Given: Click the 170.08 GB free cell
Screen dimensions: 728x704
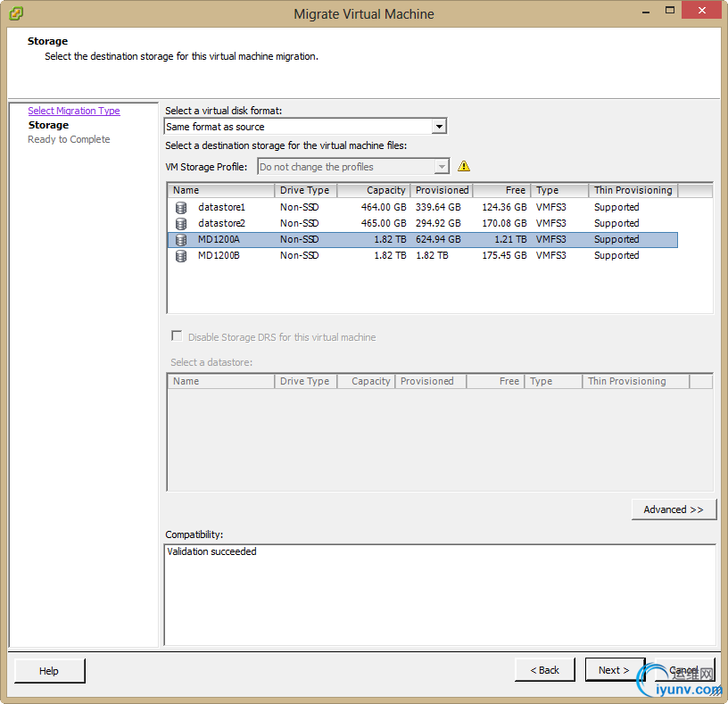Looking at the screenshot, I should point(504,223).
